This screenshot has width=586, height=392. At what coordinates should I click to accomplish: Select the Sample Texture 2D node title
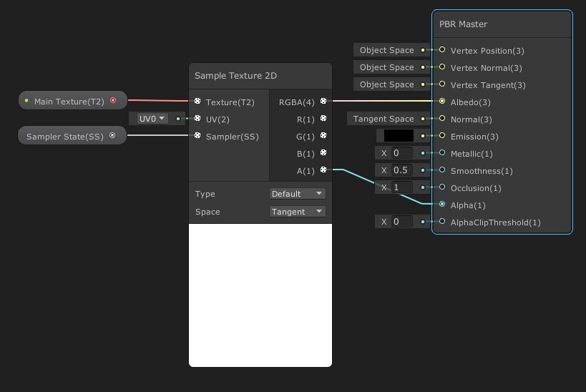235,76
